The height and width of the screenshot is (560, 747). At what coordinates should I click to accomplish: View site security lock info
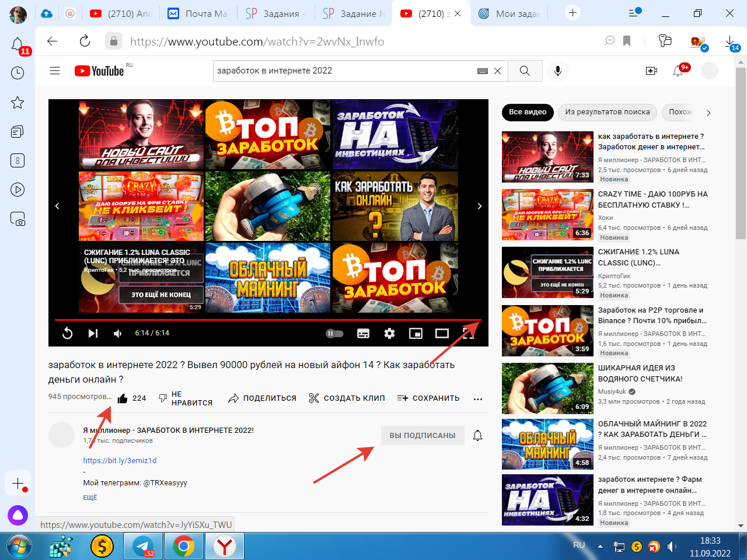(x=114, y=41)
